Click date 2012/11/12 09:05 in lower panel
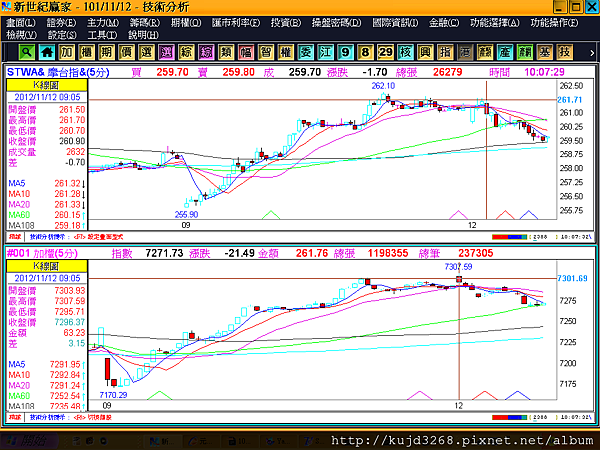Viewport: 600px width, 450px height. (x=47, y=278)
